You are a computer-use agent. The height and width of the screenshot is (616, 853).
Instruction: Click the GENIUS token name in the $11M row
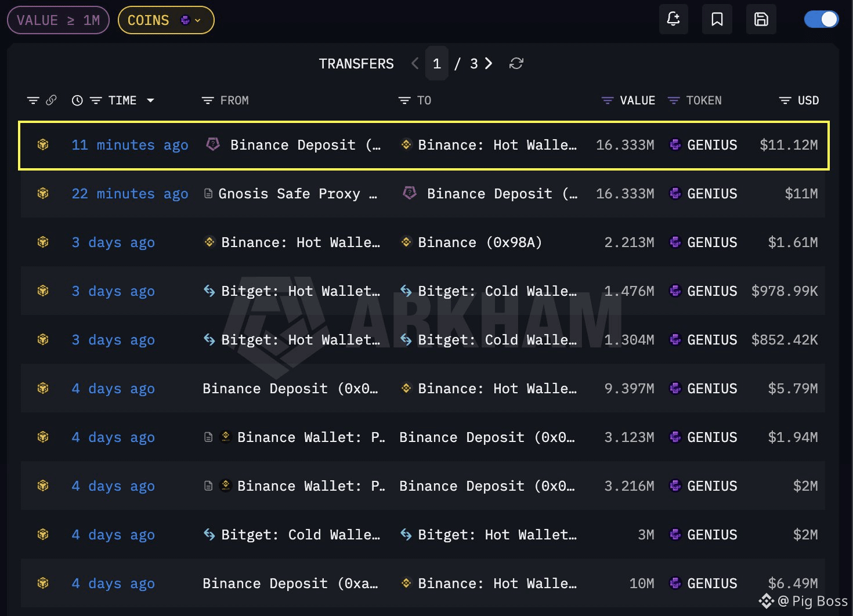(x=712, y=194)
